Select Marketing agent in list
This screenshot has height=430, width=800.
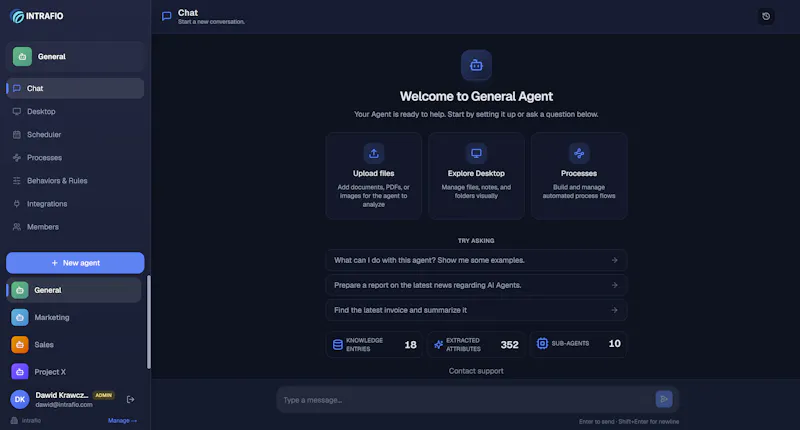pos(74,317)
